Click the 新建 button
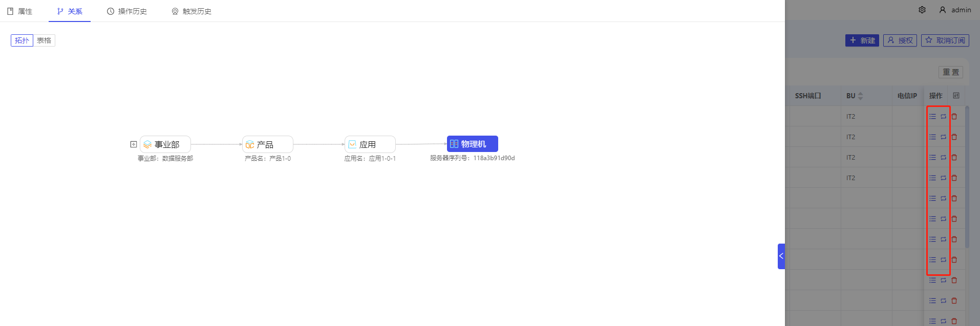This screenshot has height=326, width=980. coord(862,40)
